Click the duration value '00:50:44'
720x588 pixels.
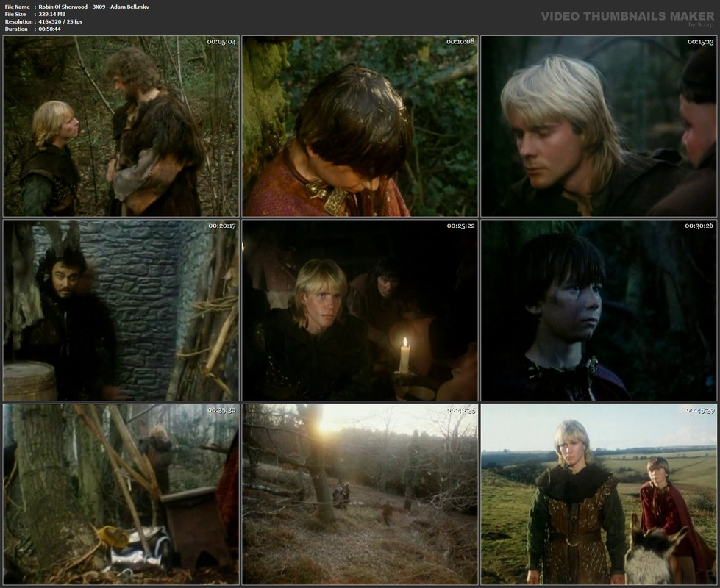click(49, 29)
